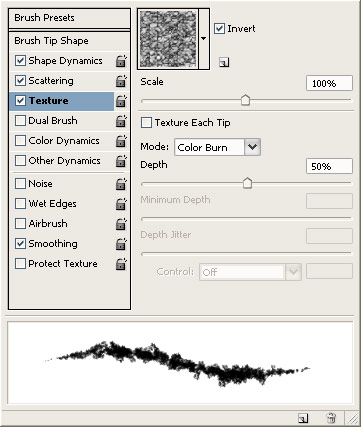The height and width of the screenshot is (427, 361).
Task: Uncheck the Texture checkbox
Action: (x=20, y=101)
